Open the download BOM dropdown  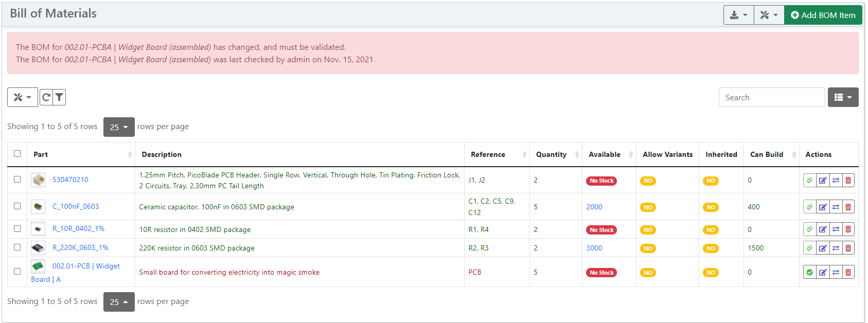738,15
